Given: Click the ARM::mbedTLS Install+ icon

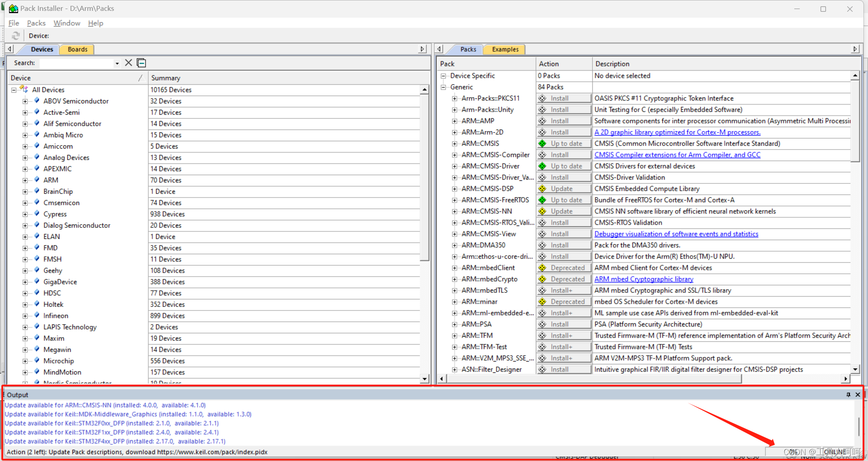Looking at the screenshot, I should [x=542, y=291].
